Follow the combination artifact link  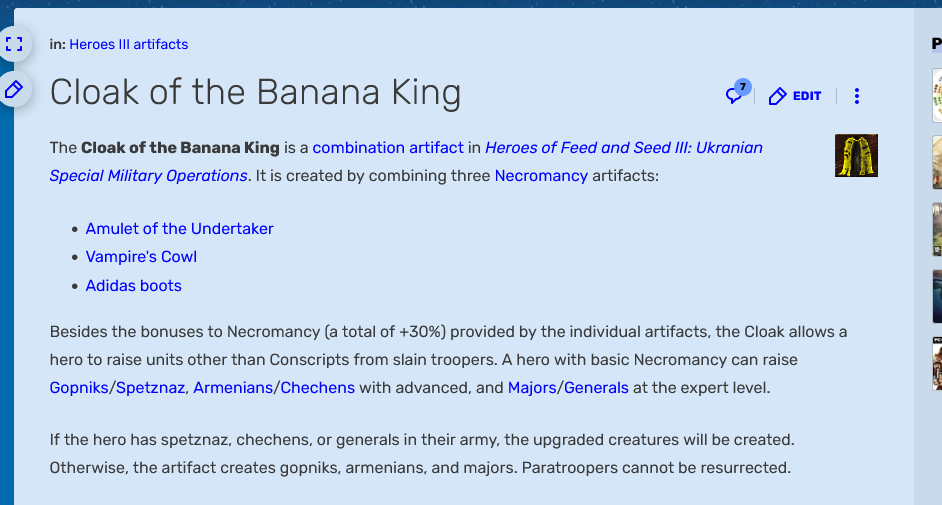tap(387, 148)
